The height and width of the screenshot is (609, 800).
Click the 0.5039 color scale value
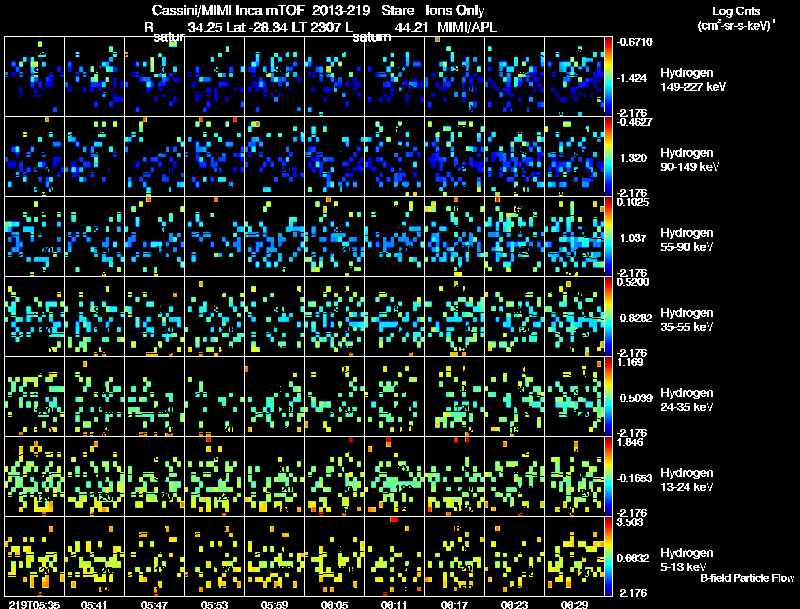click(x=635, y=398)
